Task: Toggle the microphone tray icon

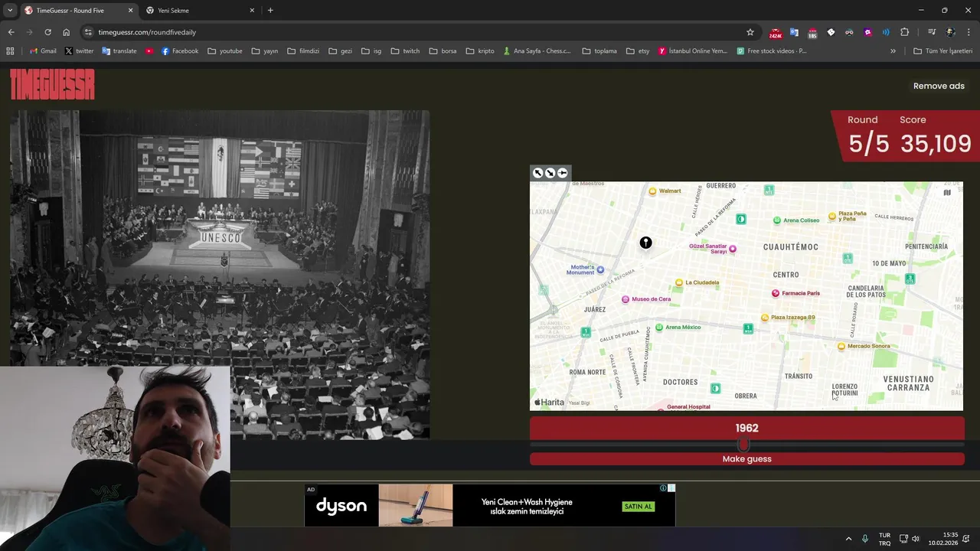Action: (x=865, y=539)
